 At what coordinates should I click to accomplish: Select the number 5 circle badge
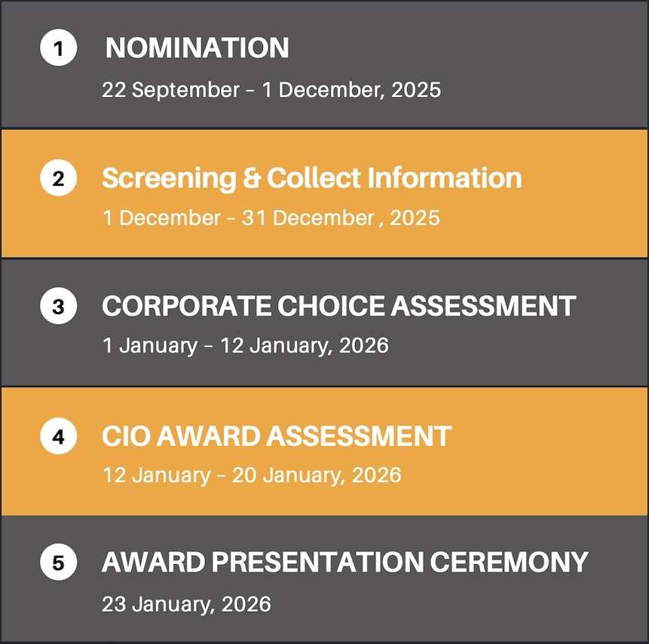(x=59, y=563)
